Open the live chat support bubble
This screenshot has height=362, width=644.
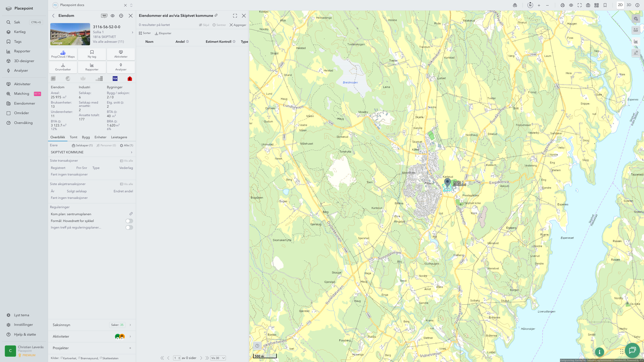tap(632, 350)
